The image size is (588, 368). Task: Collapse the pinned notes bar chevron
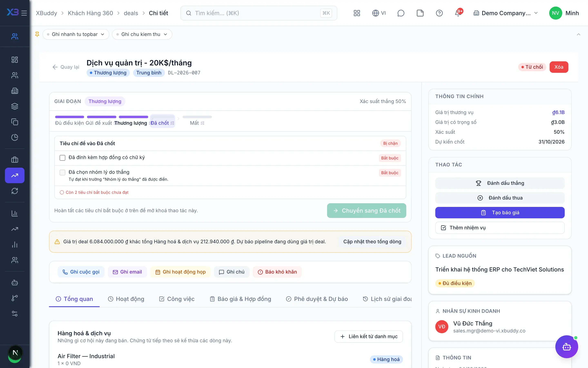pos(579,34)
